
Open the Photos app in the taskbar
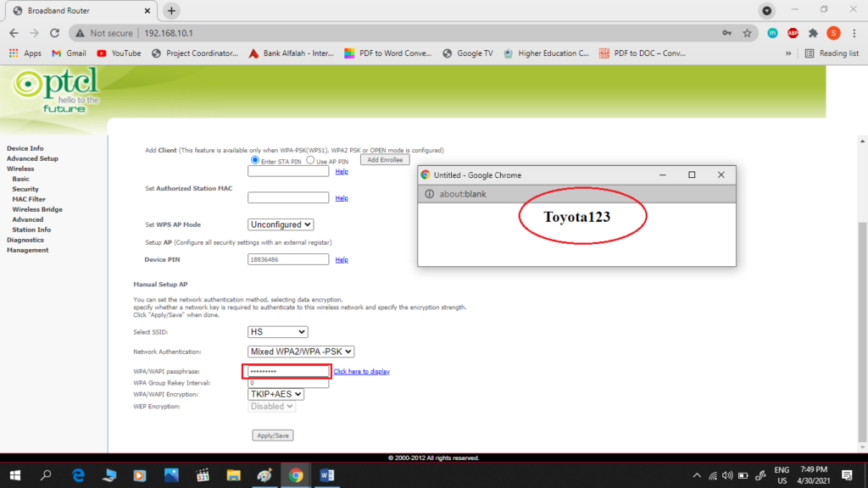pos(171,475)
